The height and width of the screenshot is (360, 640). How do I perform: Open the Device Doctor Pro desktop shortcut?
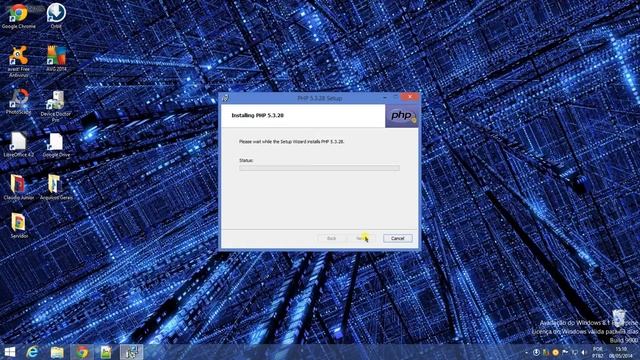(x=56, y=105)
